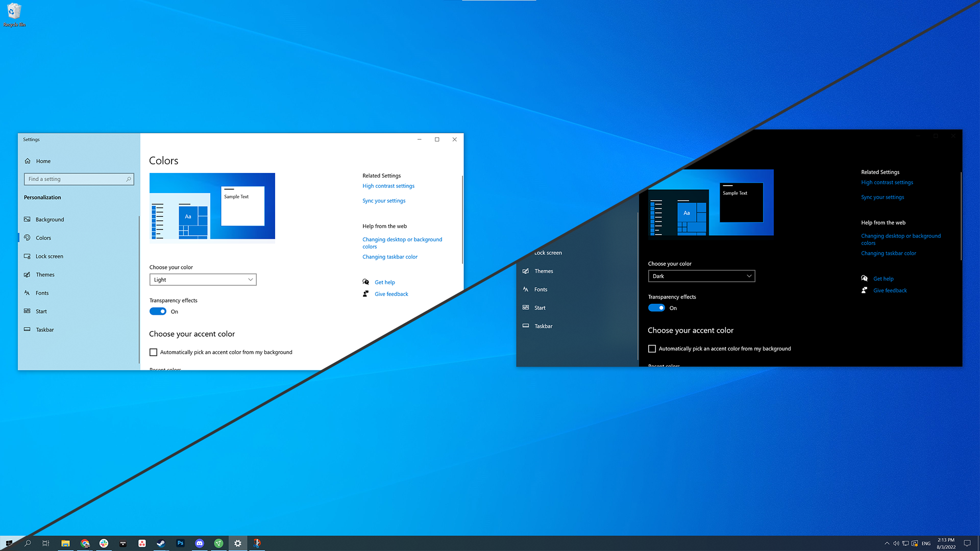980x551 pixels.
Task: Open the 'Choose your color' dropdown showing Dark
Action: [701, 275]
